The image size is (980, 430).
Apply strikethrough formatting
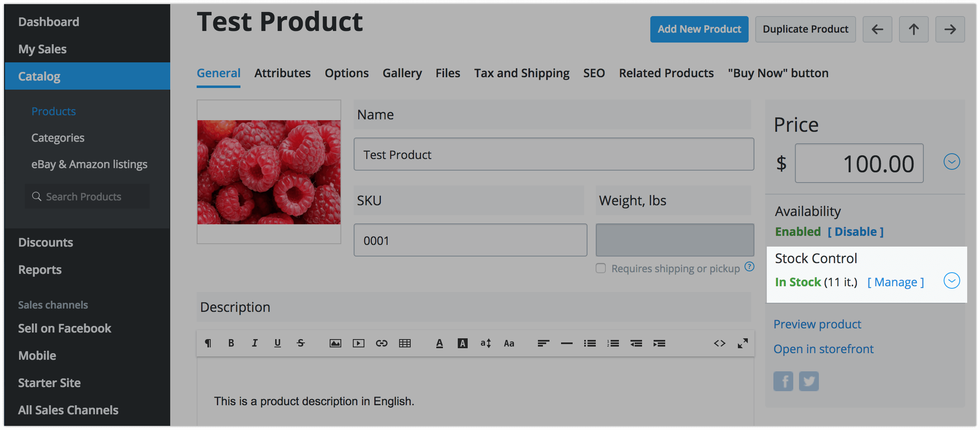click(x=300, y=343)
